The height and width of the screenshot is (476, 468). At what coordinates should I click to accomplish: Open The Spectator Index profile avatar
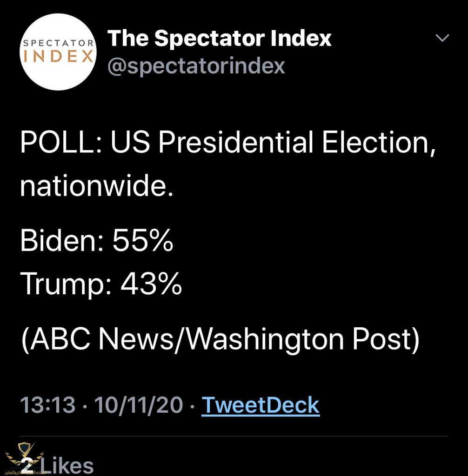(58, 52)
